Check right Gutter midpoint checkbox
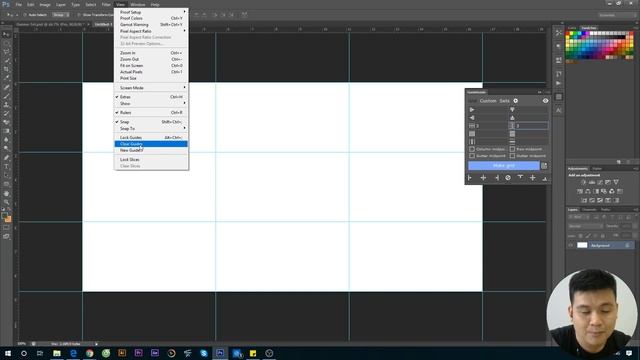Screen dimensions: 640x360 (x=512, y=156)
